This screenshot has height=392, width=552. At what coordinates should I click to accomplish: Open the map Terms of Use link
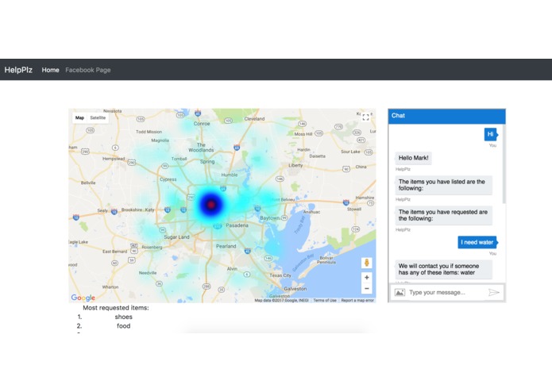point(325,300)
